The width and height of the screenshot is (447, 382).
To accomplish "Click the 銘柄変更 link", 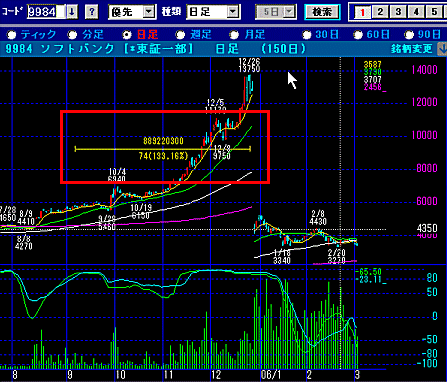I will [x=412, y=49].
